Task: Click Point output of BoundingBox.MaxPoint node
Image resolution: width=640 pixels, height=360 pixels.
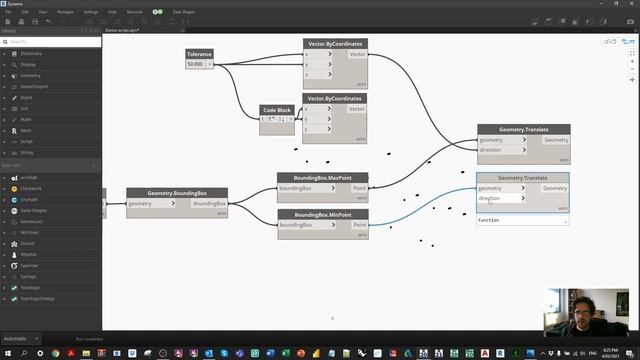Action: tap(360, 188)
